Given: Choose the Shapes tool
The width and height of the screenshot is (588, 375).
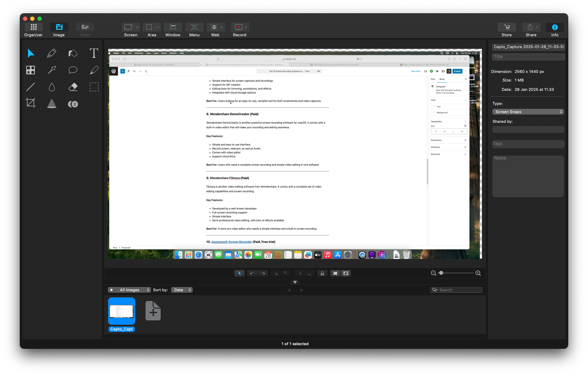Looking at the screenshot, I should 31,70.
